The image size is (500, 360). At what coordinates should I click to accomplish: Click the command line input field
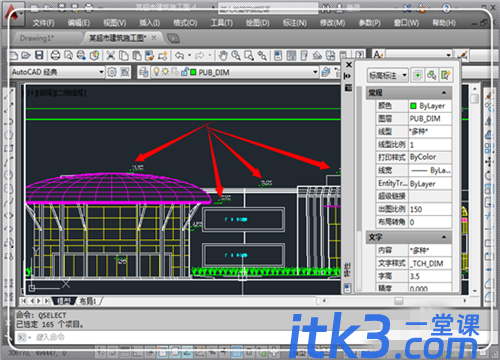coord(150,337)
